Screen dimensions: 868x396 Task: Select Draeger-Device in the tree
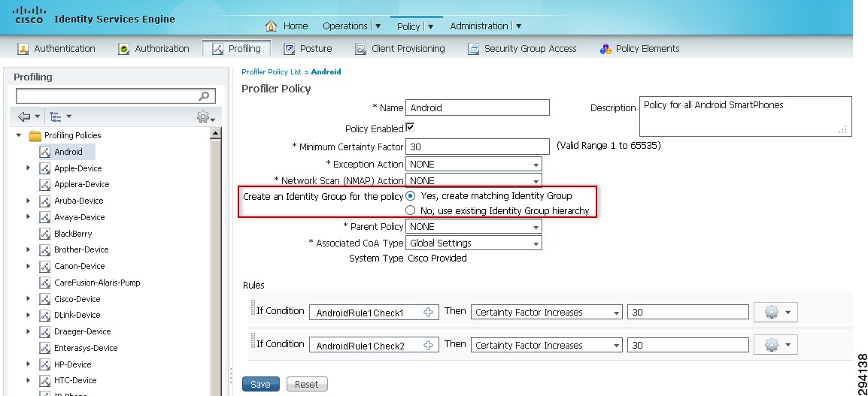[83, 331]
